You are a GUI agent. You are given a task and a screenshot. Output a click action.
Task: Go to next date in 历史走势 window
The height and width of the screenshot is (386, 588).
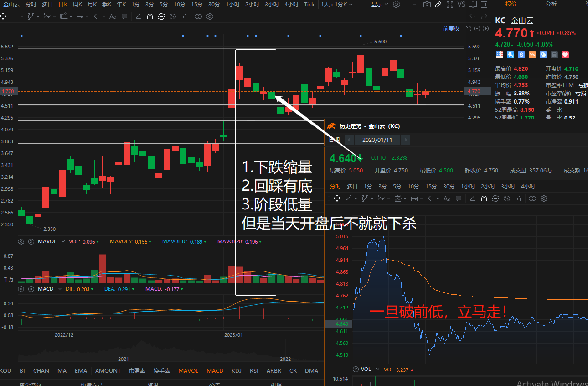pyautogui.click(x=406, y=140)
